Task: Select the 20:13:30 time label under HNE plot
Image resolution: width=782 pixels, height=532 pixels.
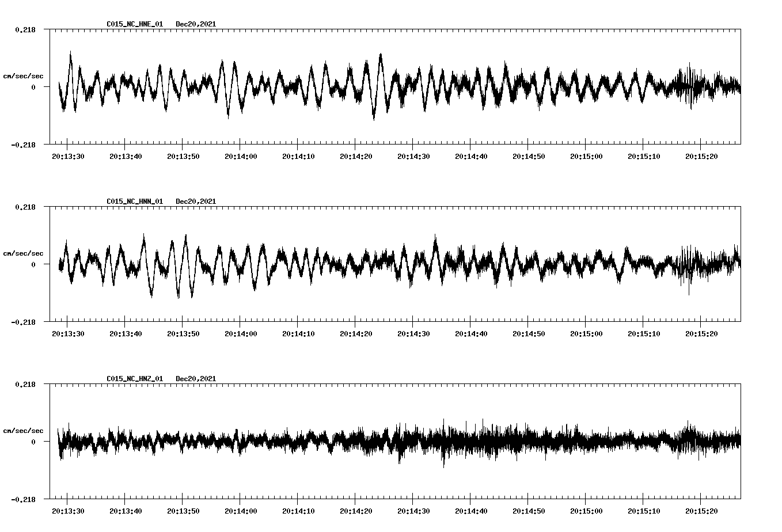Action: pyautogui.click(x=68, y=156)
